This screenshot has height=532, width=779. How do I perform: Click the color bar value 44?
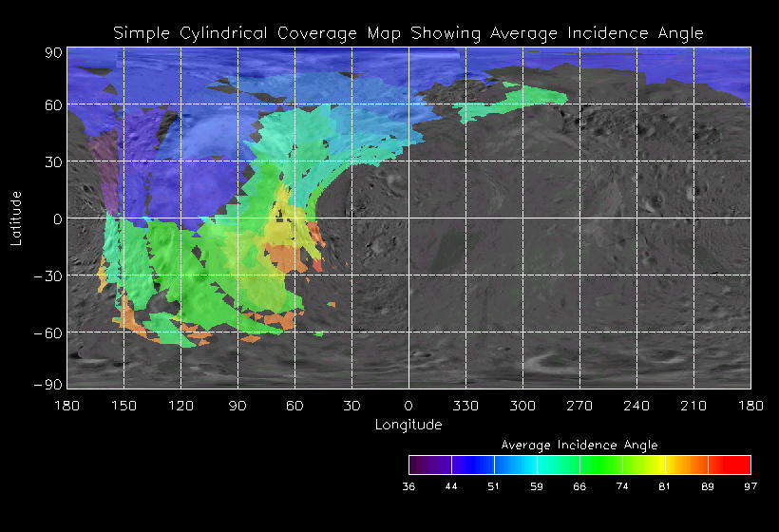[x=451, y=486]
